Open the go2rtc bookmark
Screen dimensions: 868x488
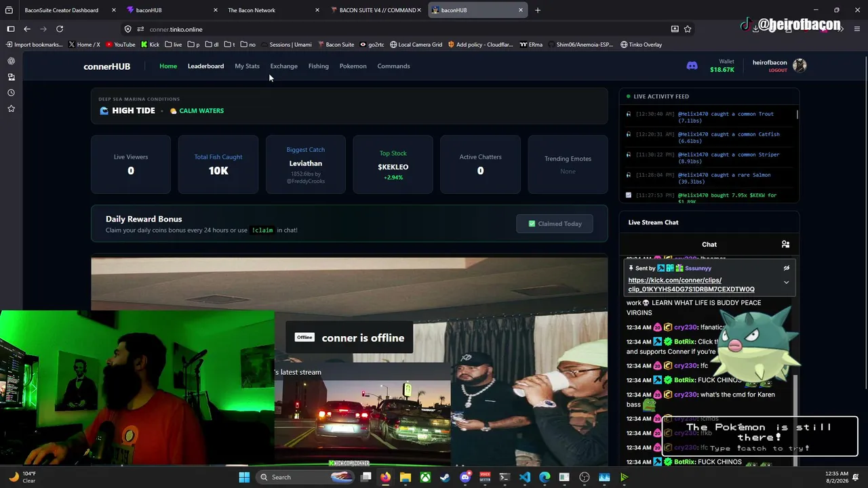coord(372,45)
